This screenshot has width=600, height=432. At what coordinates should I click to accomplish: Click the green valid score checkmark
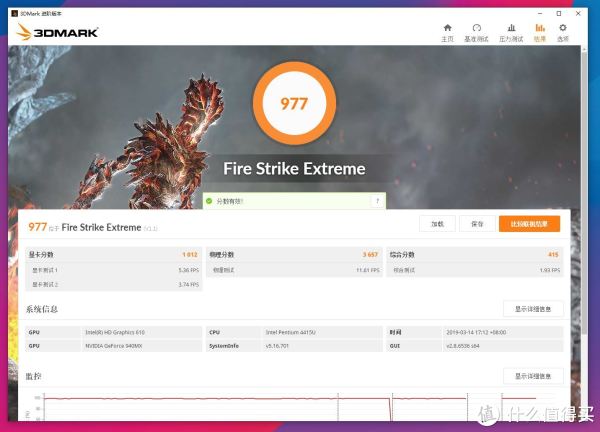(209, 201)
